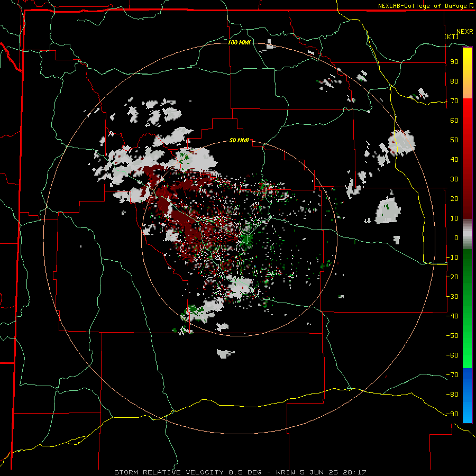The width and height of the screenshot is (476, 476).
Task: Click the NEXR label above the color bar
Action: pos(465,32)
